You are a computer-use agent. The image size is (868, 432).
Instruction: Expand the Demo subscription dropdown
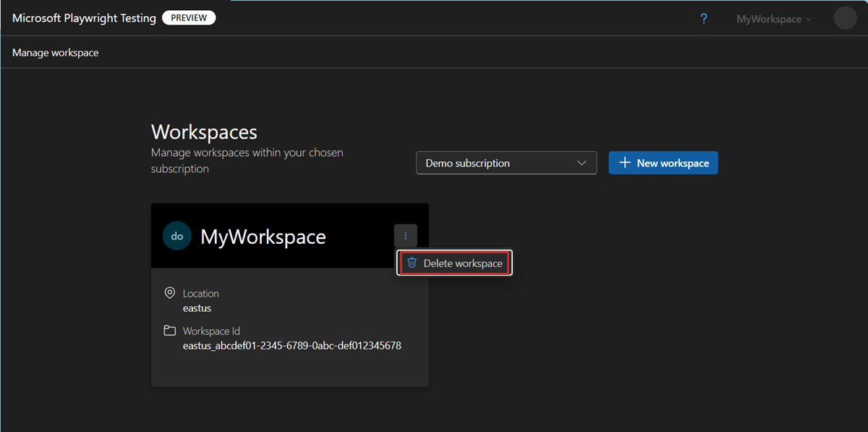point(506,163)
